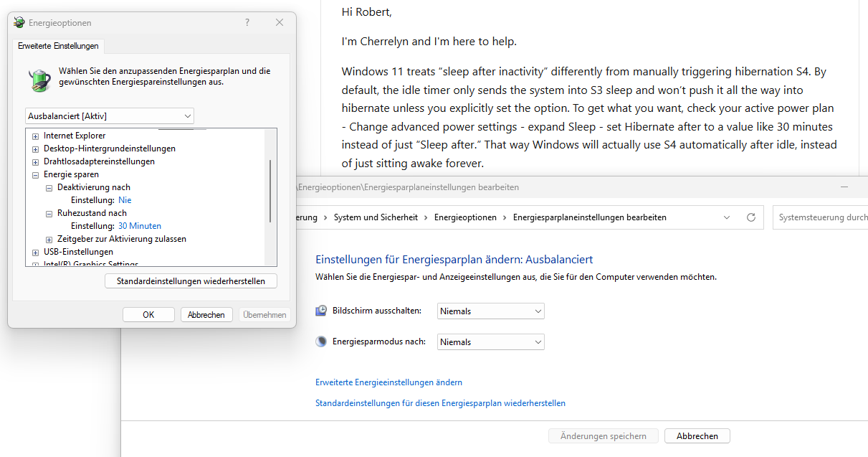Expand the Internet Explorer tree node
The width and height of the screenshot is (868, 457).
point(36,136)
